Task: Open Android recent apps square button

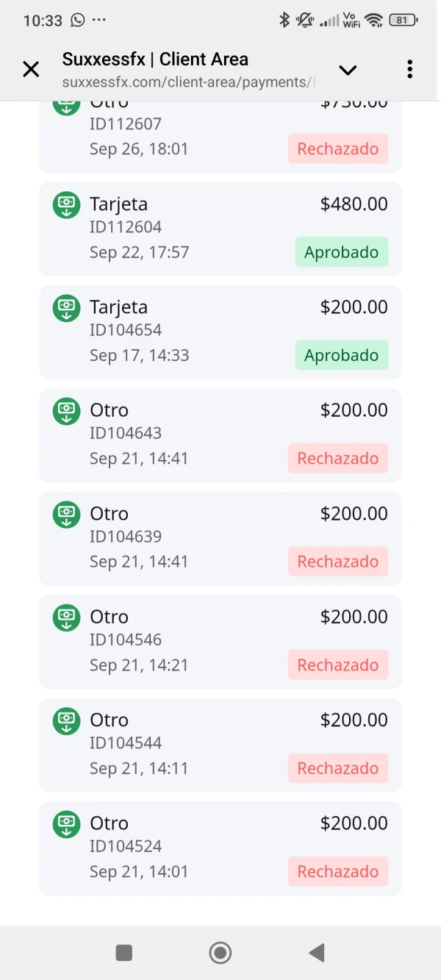Action: (x=124, y=953)
